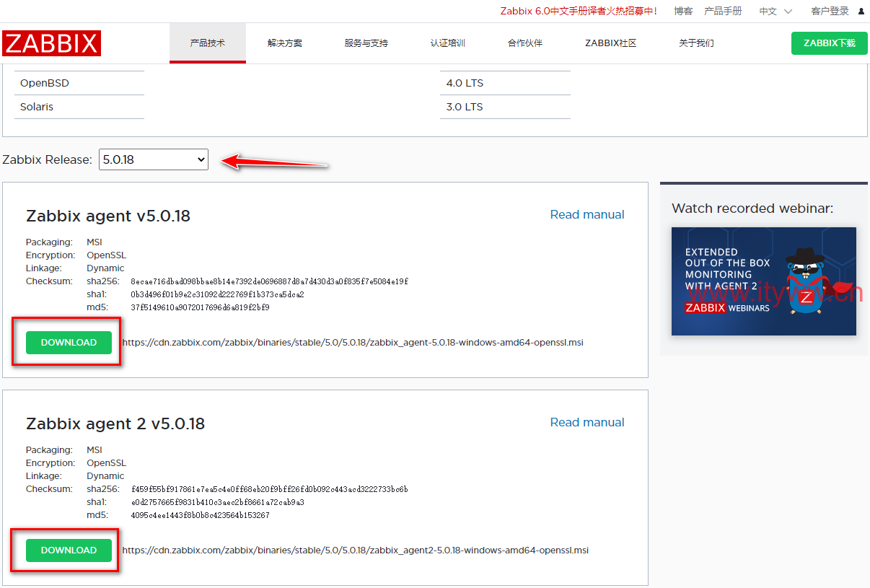Click the sha1 checksum starting e0d27576
Screen dimensions: 870x588
[217, 502]
